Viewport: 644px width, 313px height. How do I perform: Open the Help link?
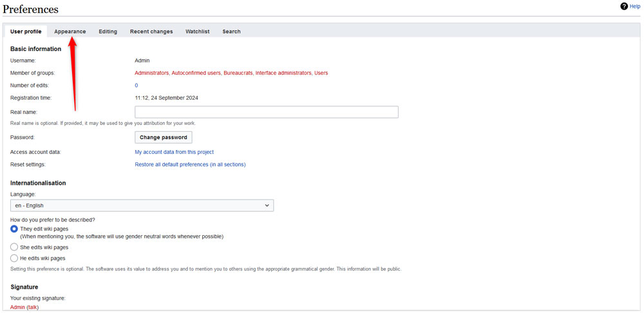(635, 6)
